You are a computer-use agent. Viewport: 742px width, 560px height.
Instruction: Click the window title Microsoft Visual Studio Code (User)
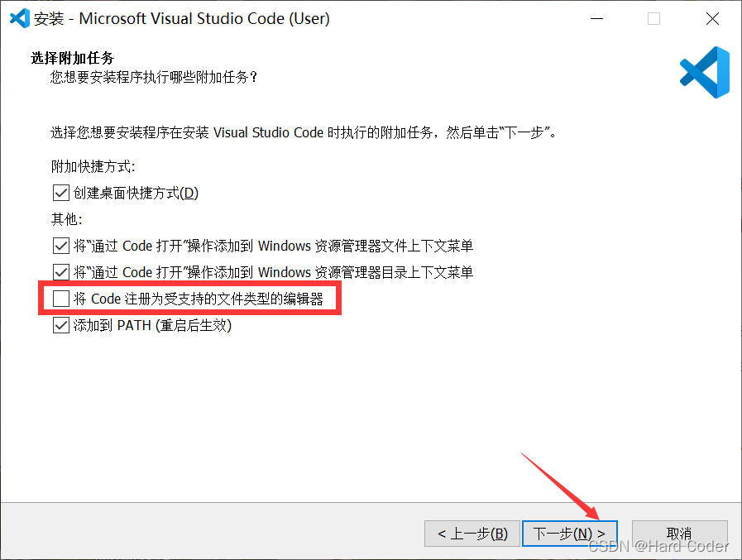pos(204,18)
